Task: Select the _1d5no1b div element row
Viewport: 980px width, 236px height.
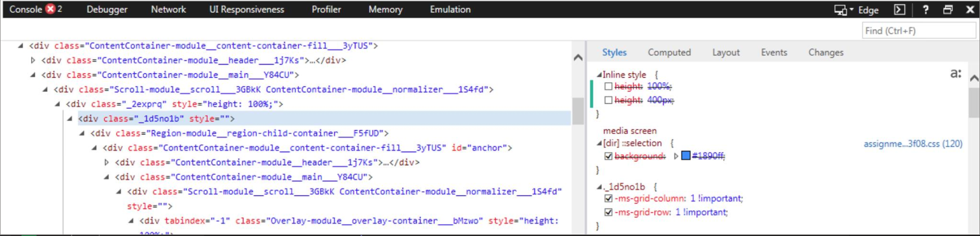Action: [x=324, y=118]
